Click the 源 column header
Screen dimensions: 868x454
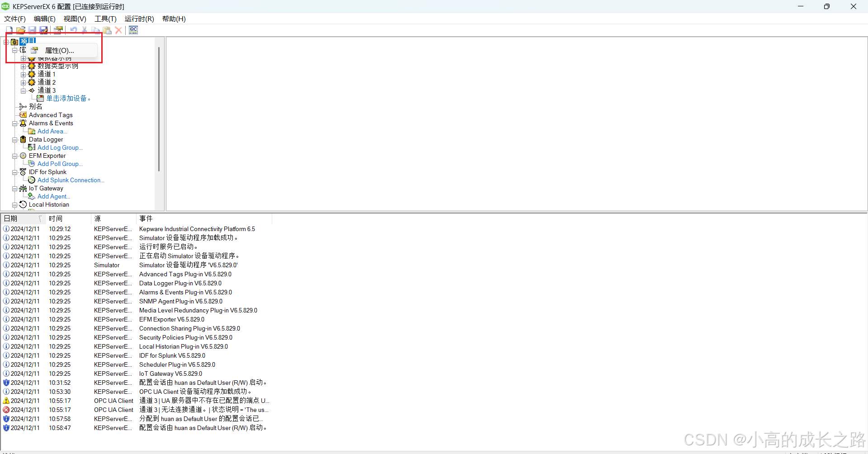(113, 218)
